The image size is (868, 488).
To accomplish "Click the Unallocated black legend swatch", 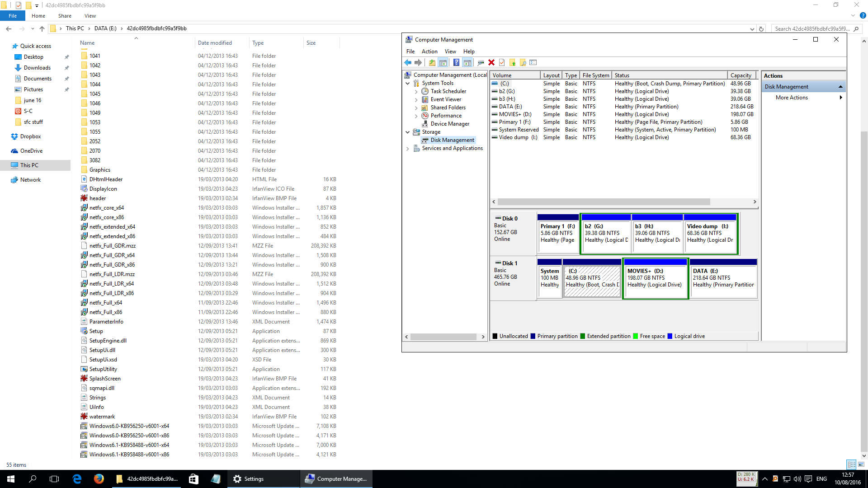I will click(495, 336).
